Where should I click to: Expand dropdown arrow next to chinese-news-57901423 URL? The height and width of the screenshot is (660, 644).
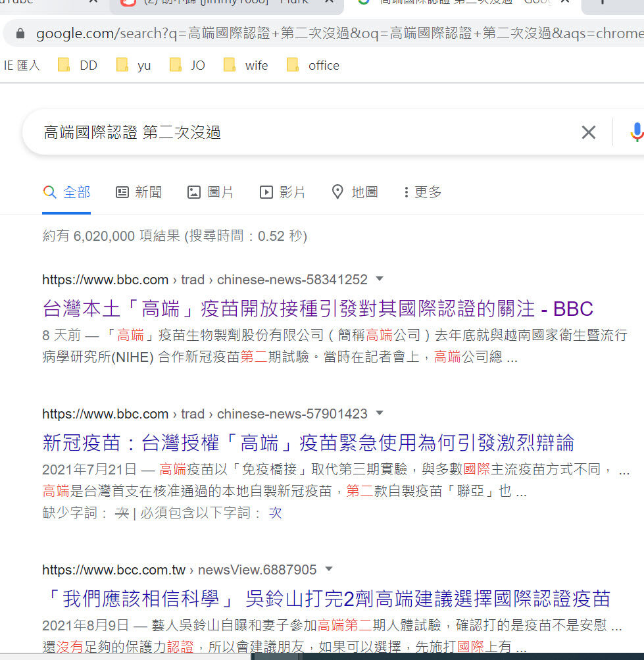[380, 413]
